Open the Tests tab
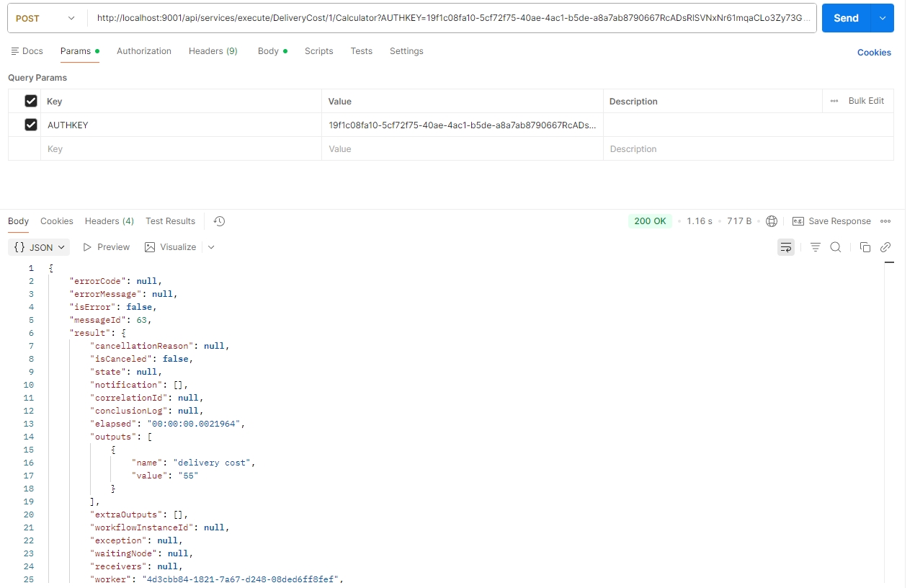 coord(362,51)
